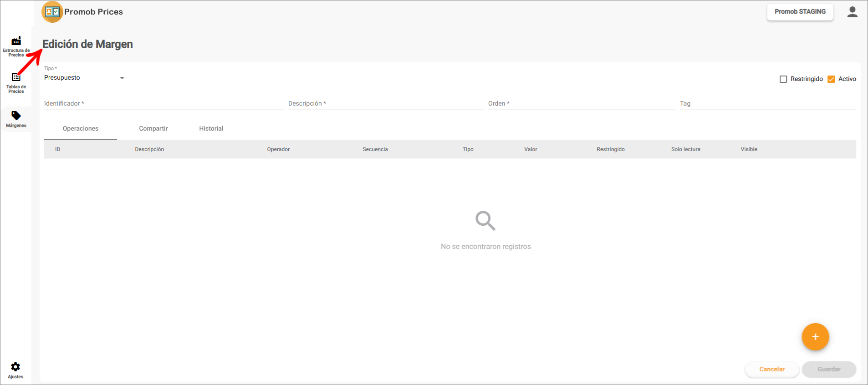Click the Cancelar button
This screenshot has width=868, height=385.
[x=772, y=370]
